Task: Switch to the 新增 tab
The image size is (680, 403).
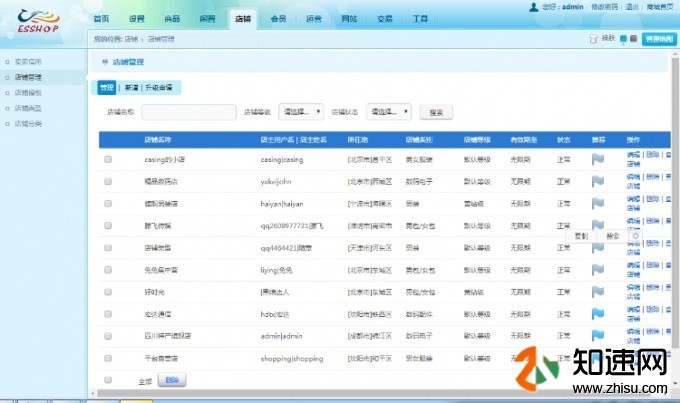Action: tap(131, 88)
